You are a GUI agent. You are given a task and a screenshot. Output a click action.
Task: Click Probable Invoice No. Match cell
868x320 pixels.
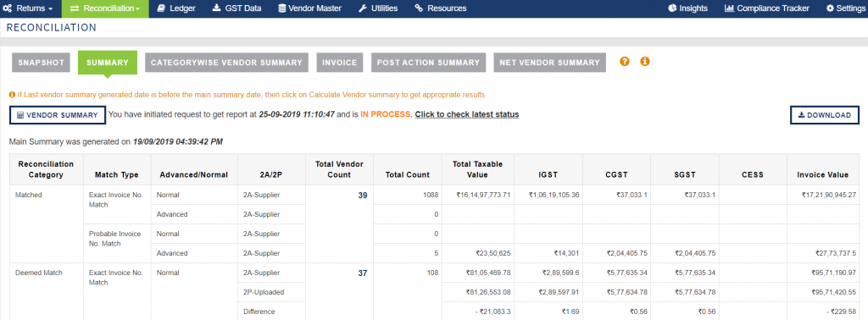coord(117,243)
